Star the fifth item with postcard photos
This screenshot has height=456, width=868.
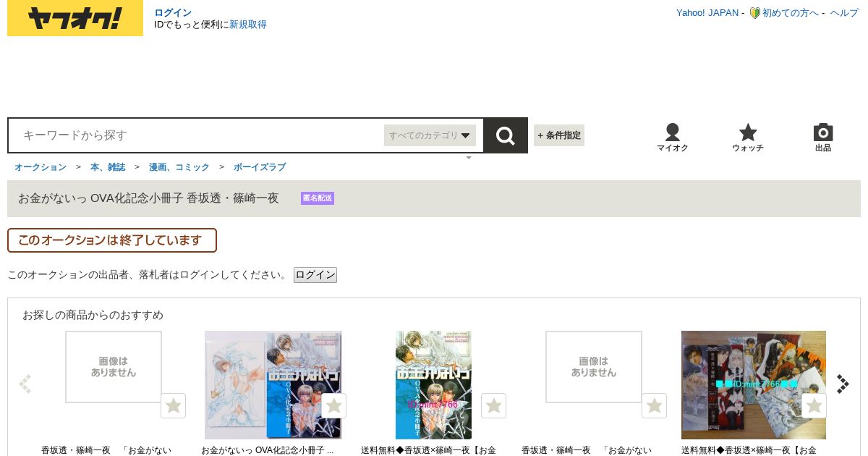[x=814, y=406]
